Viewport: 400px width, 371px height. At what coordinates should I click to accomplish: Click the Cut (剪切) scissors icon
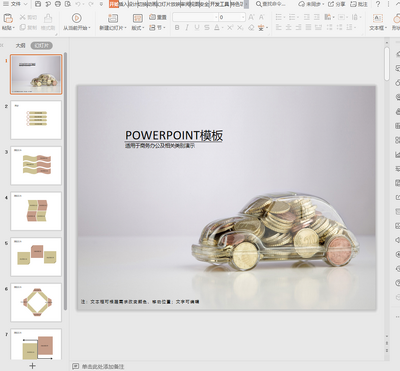click(x=22, y=17)
